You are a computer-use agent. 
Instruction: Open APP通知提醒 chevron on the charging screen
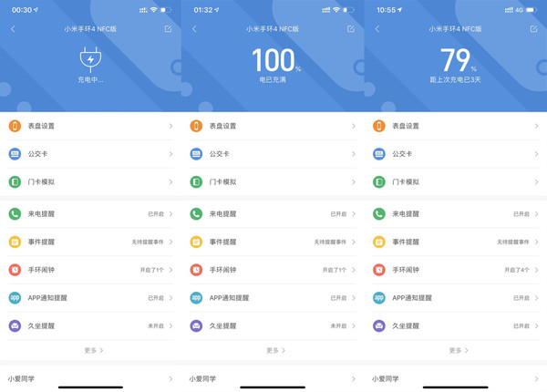click(171, 298)
